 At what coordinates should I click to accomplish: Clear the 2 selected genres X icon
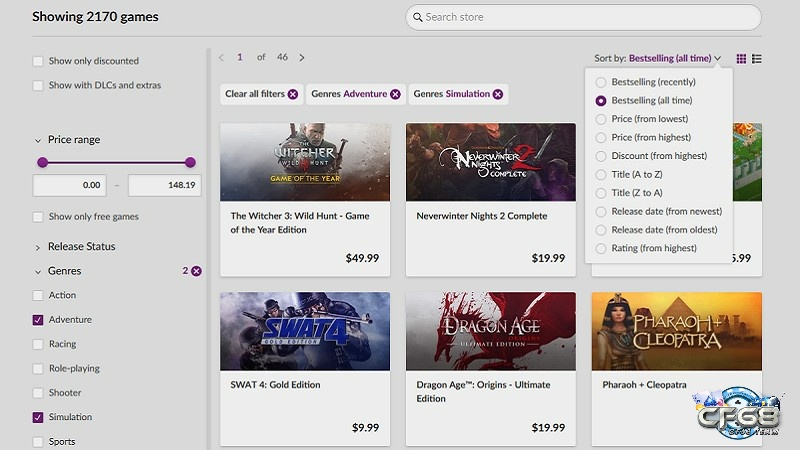196,271
